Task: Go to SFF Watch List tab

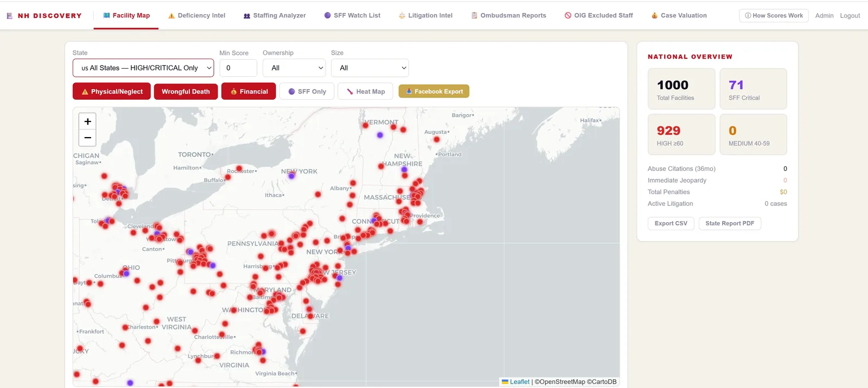Action: coord(352,16)
